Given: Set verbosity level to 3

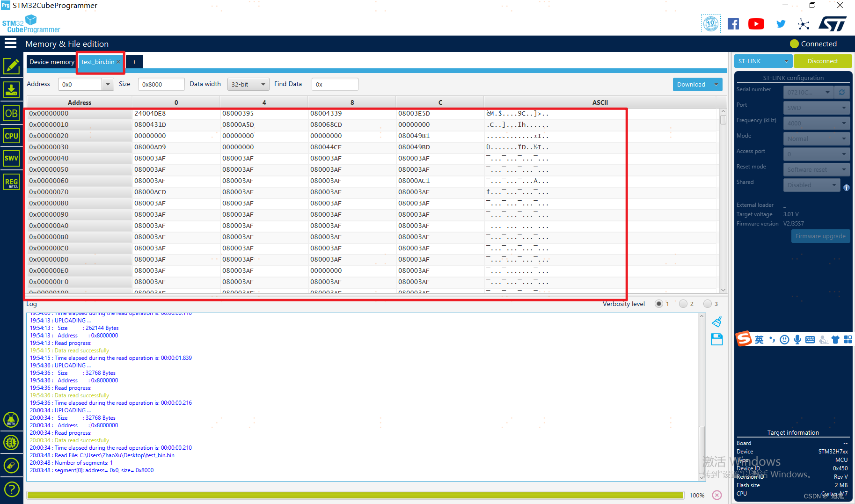Looking at the screenshot, I should click(x=708, y=304).
